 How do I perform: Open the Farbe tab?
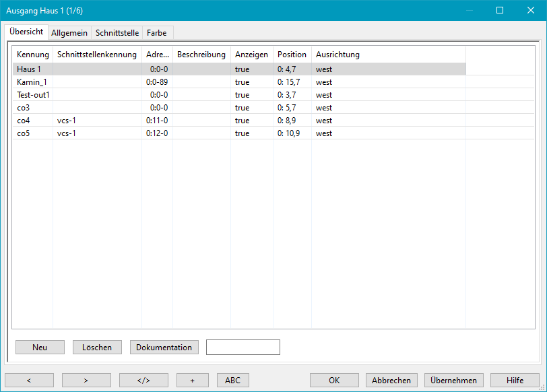pyautogui.click(x=157, y=32)
